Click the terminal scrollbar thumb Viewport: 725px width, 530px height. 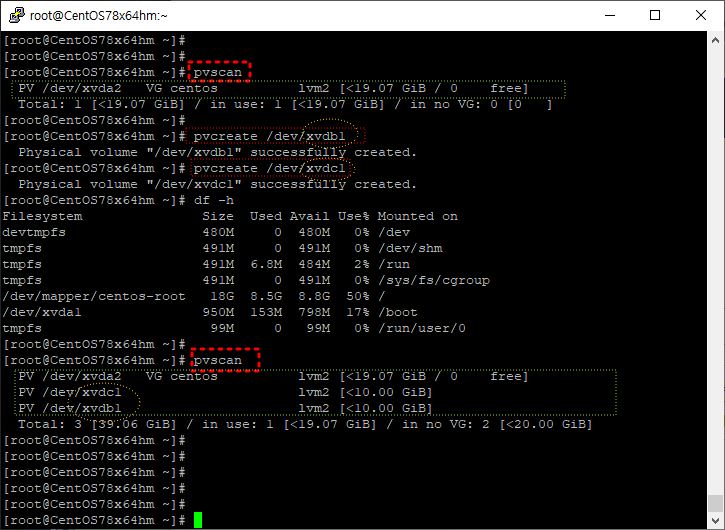(715, 503)
